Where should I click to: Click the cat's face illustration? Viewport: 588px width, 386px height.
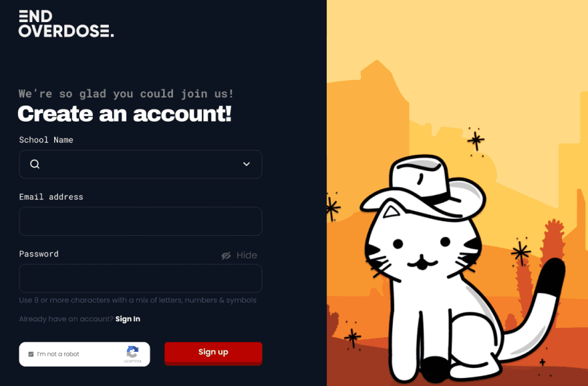[x=422, y=249]
